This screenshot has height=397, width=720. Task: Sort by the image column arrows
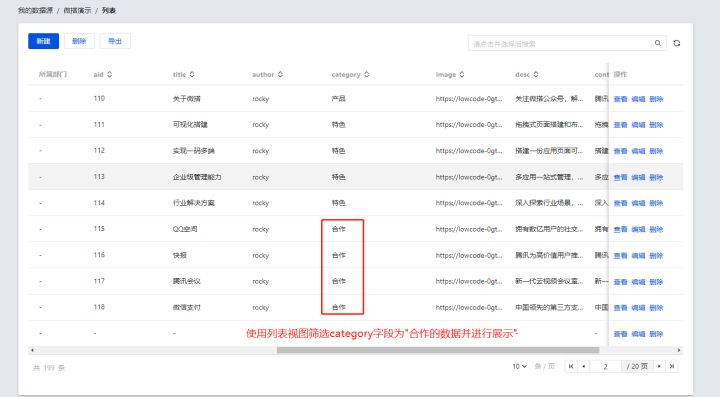pos(462,74)
